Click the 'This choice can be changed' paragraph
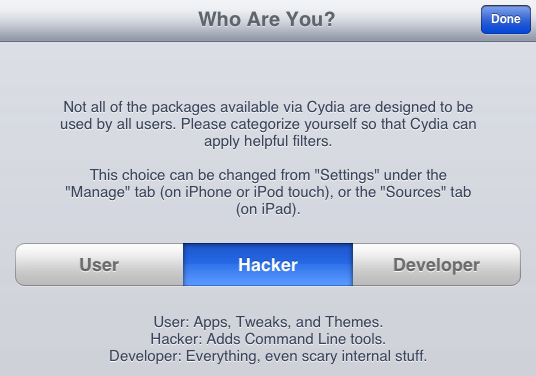The width and height of the screenshot is (536, 376). (268, 192)
